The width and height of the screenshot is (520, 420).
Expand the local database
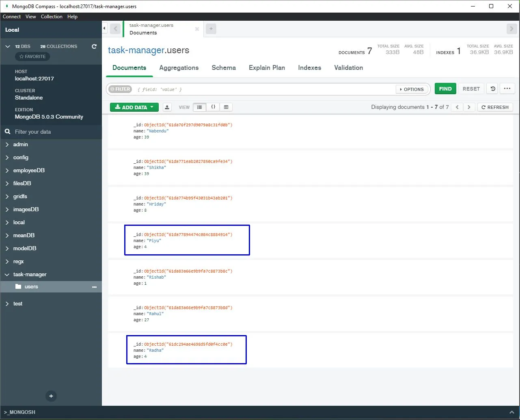[7, 223]
